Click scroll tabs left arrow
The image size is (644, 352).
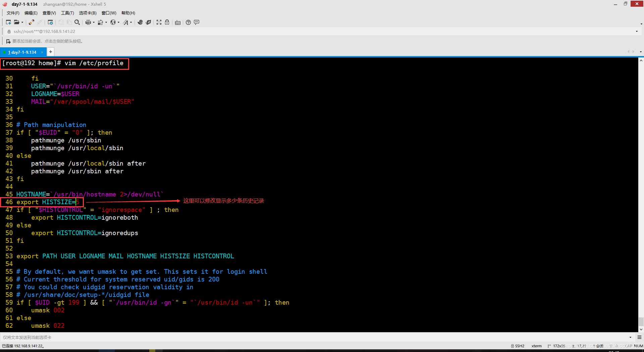tap(628, 52)
